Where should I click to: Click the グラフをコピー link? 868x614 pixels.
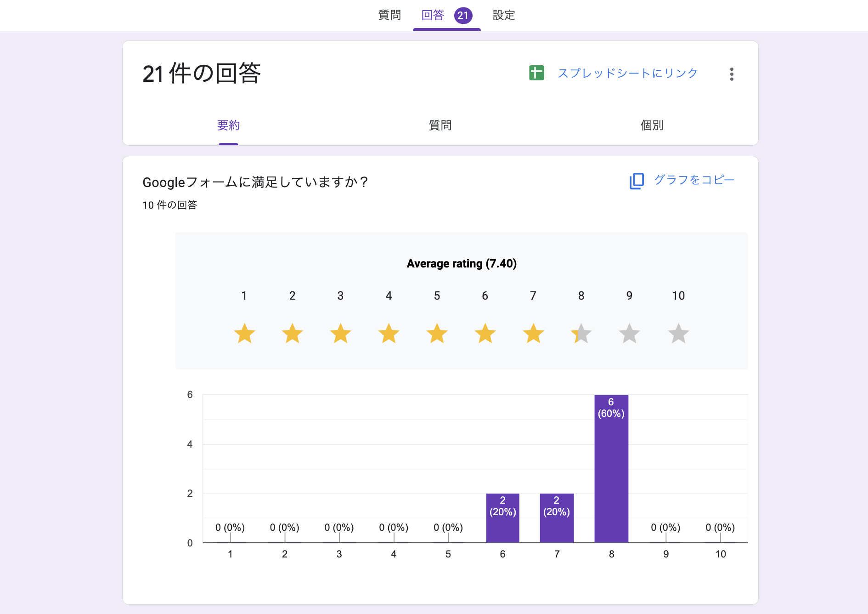pyautogui.click(x=694, y=180)
